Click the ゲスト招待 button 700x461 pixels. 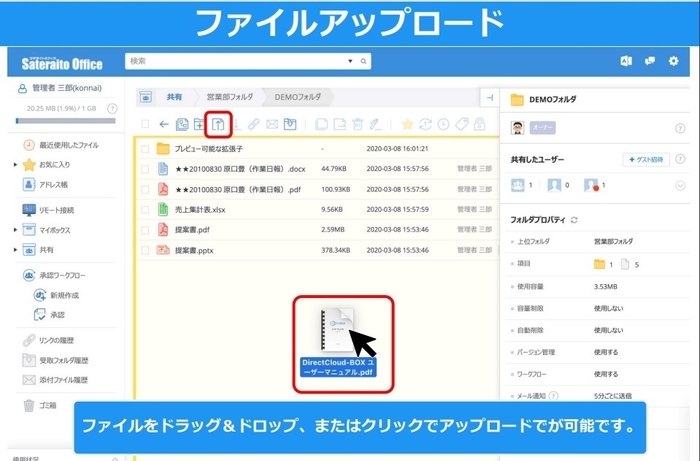coord(646,159)
